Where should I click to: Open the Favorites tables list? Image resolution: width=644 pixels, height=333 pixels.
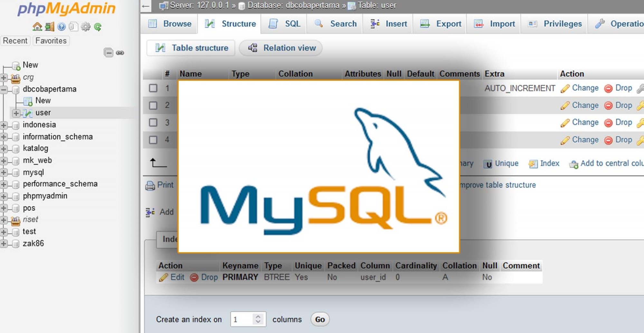click(x=51, y=41)
